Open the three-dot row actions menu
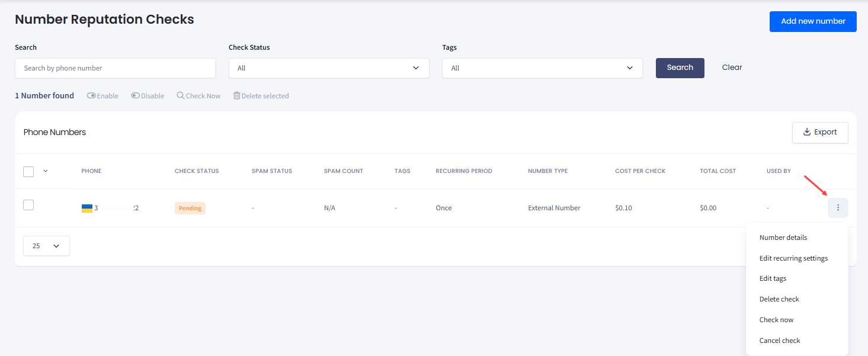Viewport: 868px width, 356px height. pyautogui.click(x=838, y=208)
